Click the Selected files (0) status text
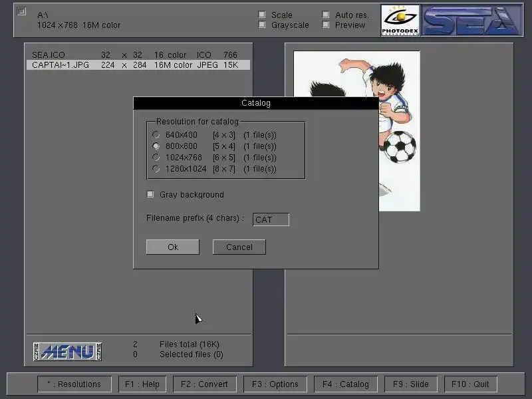The height and width of the screenshot is (399, 532). [x=192, y=354]
